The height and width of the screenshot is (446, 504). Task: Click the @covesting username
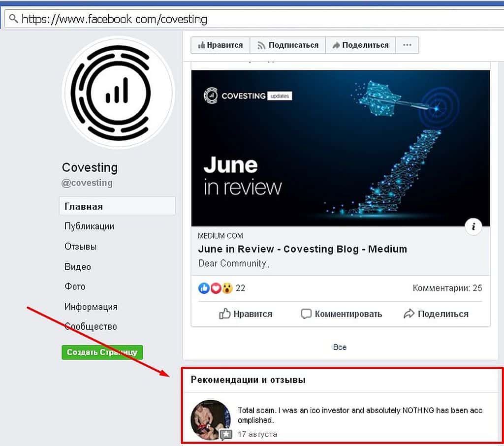[87, 183]
